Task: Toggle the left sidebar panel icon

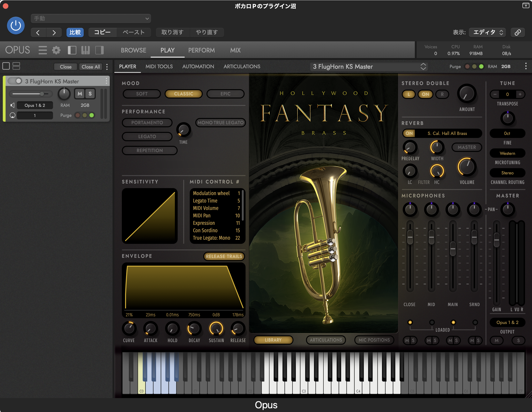Action: pos(72,50)
